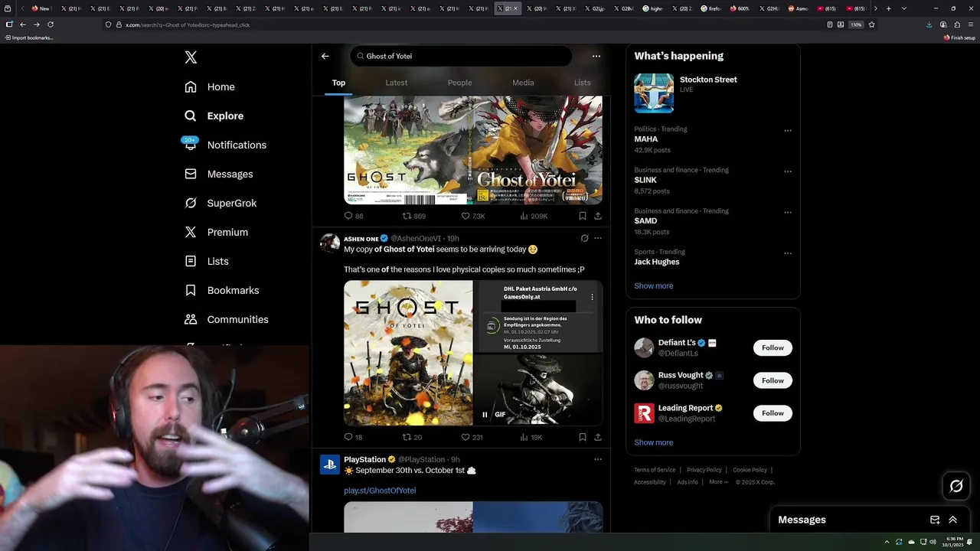Open more options for $AMD trend
This screenshot has width=980, height=551.
tap(788, 213)
